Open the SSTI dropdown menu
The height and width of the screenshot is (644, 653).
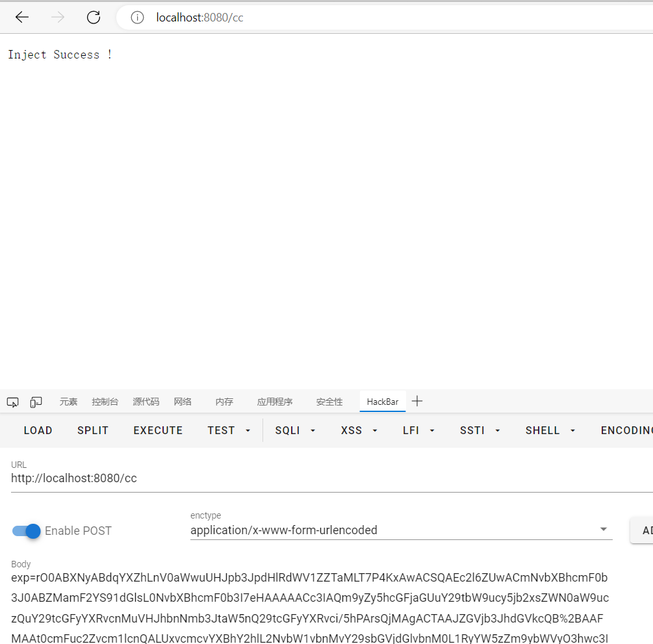click(480, 430)
